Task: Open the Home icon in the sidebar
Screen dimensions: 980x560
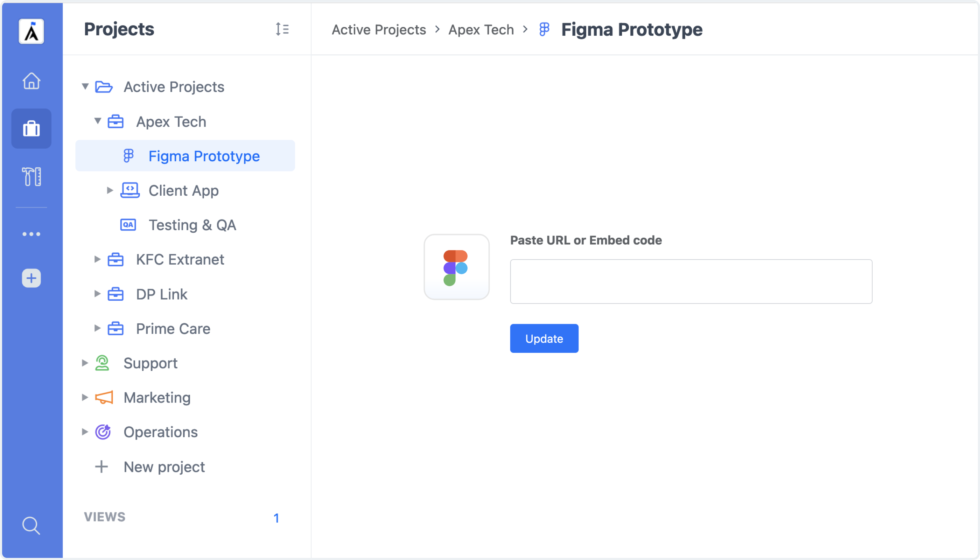Action: coord(31,81)
